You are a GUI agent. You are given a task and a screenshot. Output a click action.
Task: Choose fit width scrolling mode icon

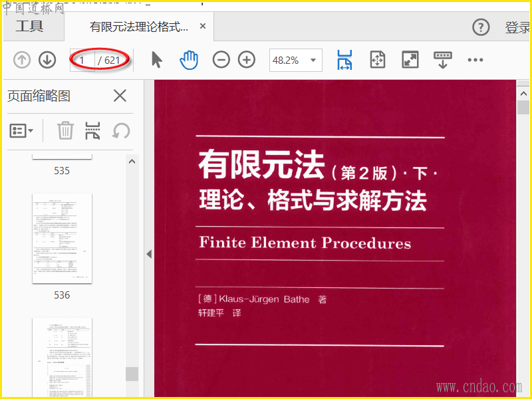pyautogui.click(x=344, y=60)
